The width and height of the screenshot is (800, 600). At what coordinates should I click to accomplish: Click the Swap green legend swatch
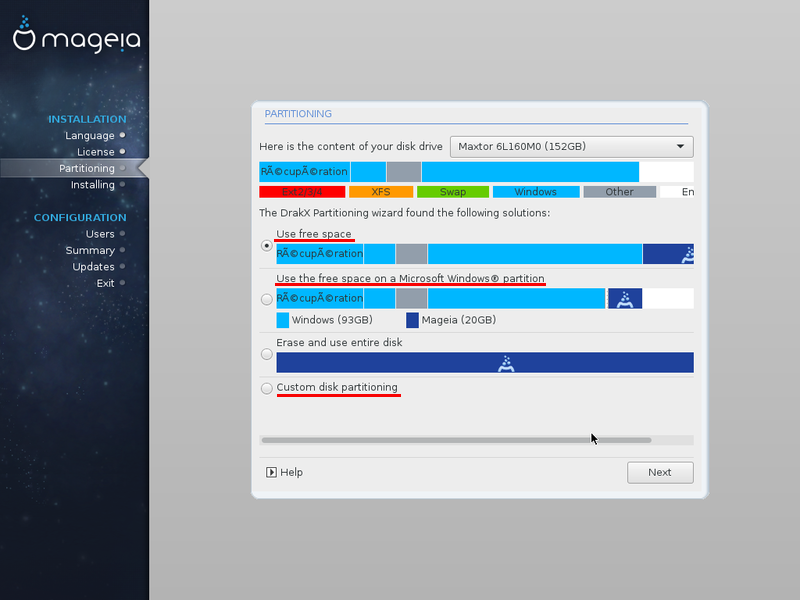click(453, 192)
